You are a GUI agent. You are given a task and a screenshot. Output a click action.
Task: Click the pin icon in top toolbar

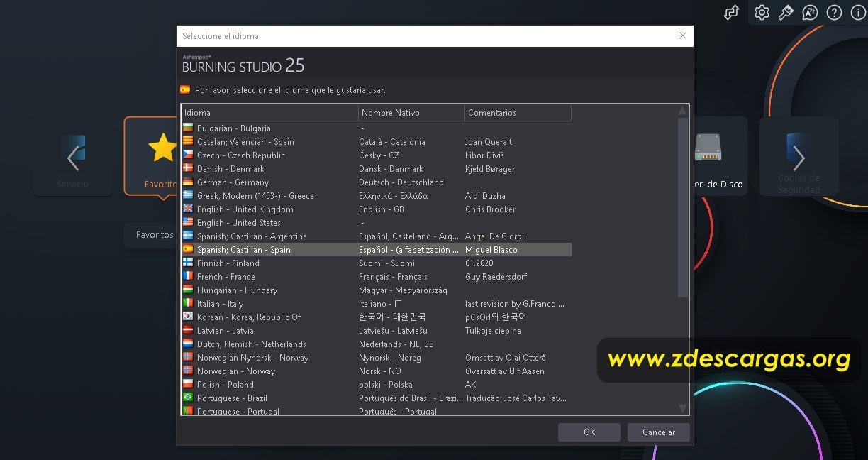tap(785, 13)
